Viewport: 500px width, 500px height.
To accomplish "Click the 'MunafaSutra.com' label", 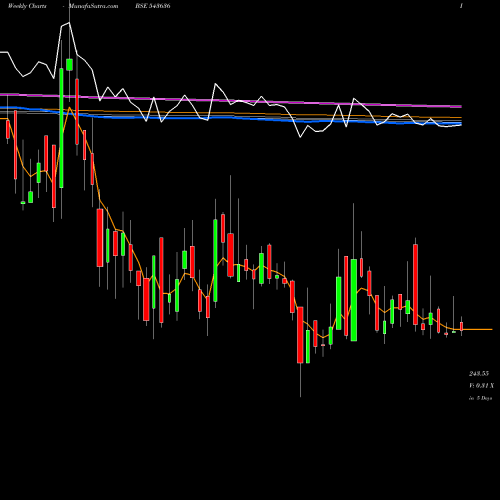I will coord(93,6).
